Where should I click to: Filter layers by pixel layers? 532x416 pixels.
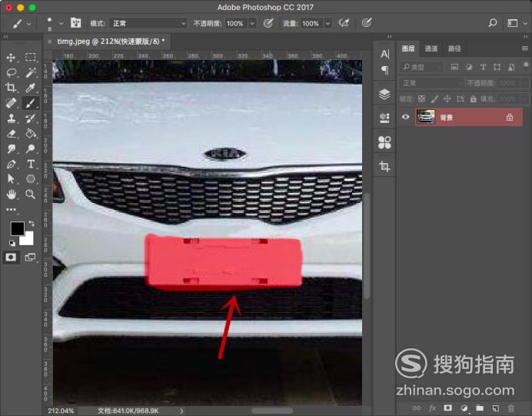454,67
